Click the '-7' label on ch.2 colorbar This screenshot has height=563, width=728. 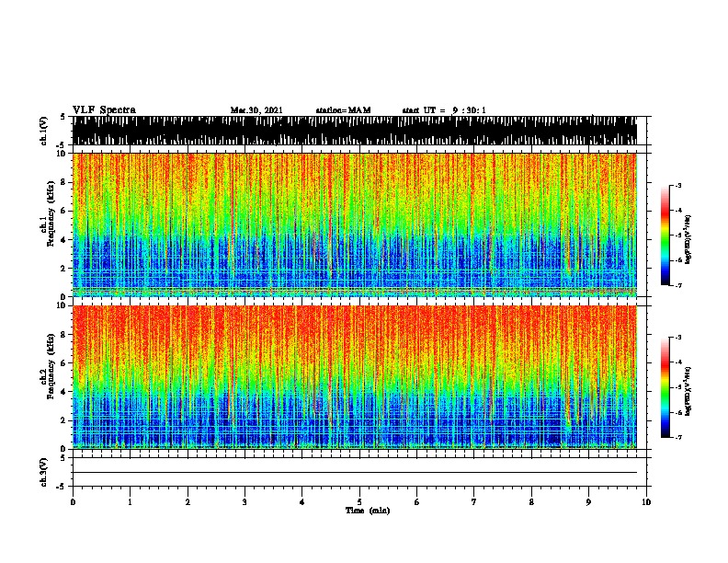[x=678, y=438]
